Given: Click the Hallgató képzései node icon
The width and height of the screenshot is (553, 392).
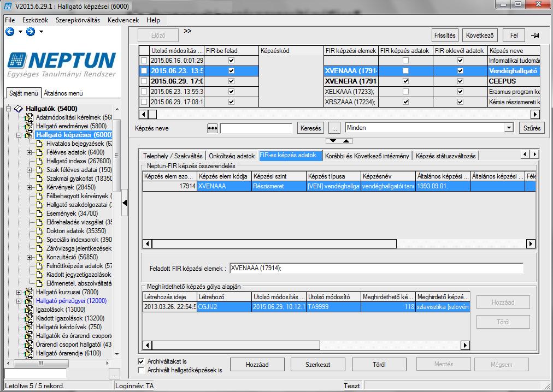Looking at the screenshot, I should pyautogui.click(x=29, y=135).
